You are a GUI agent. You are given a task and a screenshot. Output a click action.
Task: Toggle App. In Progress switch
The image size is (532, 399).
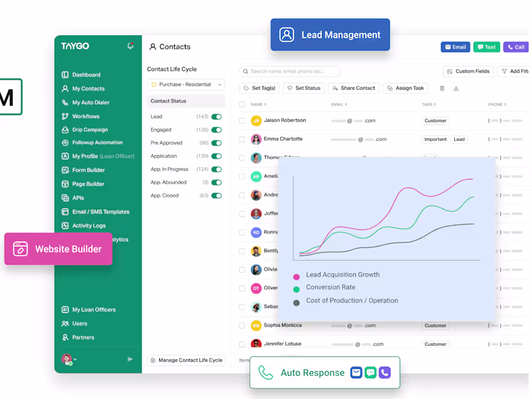[217, 170]
